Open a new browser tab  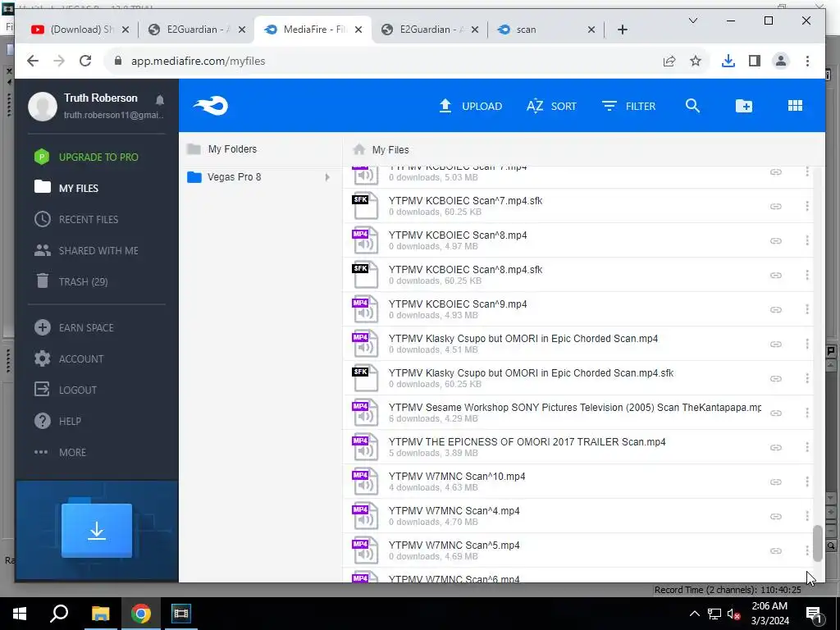coord(622,30)
